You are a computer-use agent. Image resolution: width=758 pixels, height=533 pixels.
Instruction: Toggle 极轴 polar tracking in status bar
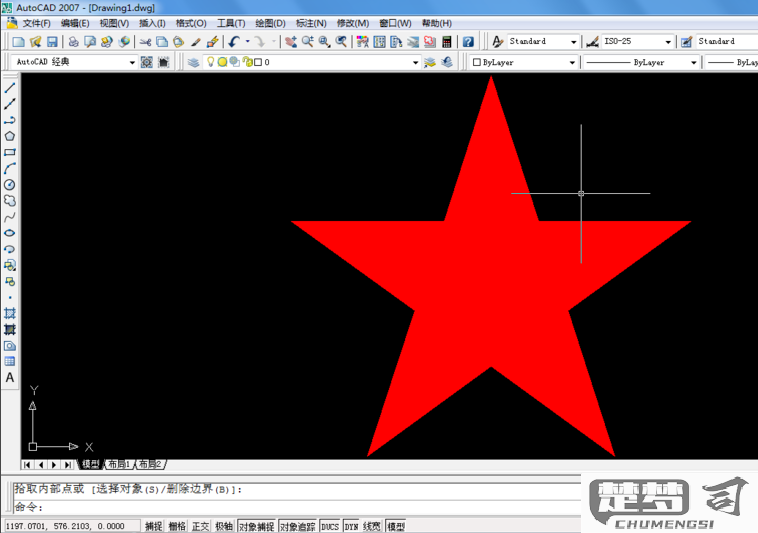(224, 526)
